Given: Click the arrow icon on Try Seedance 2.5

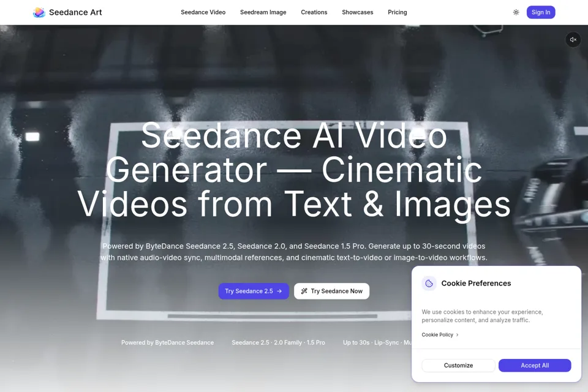Looking at the screenshot, I should pyautogui.click(x=279, y=291).
